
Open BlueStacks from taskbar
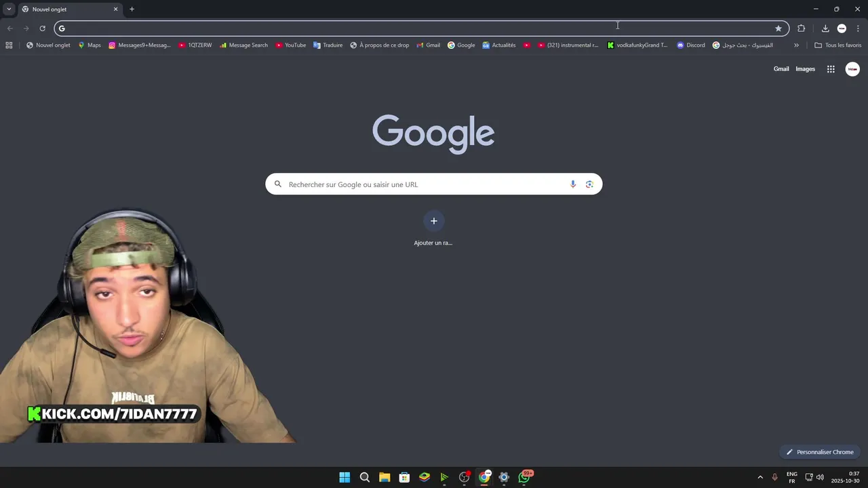pyautogui.click(x=425, y=477)
